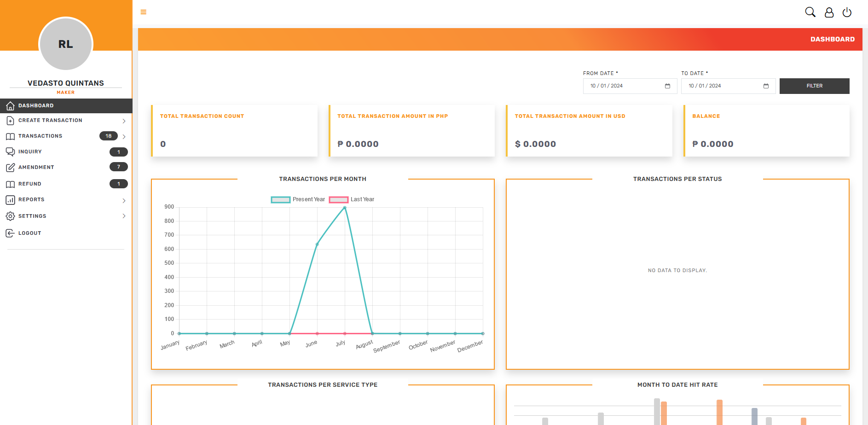Toggle the sidebar with the hamburger menu
This screenshot has width=868, height=425.
(143, 12)
